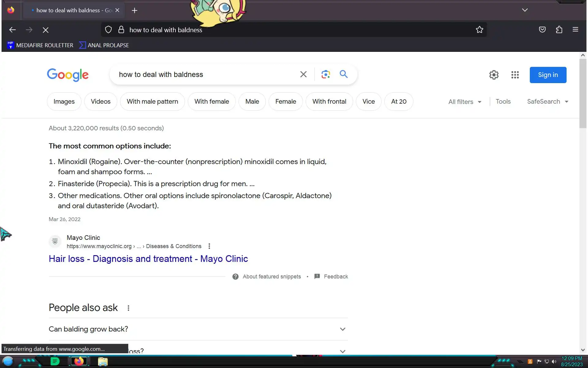Click the Google Lens camera search icon
This screenshot has height=368, width=588.
coord(326,75)
